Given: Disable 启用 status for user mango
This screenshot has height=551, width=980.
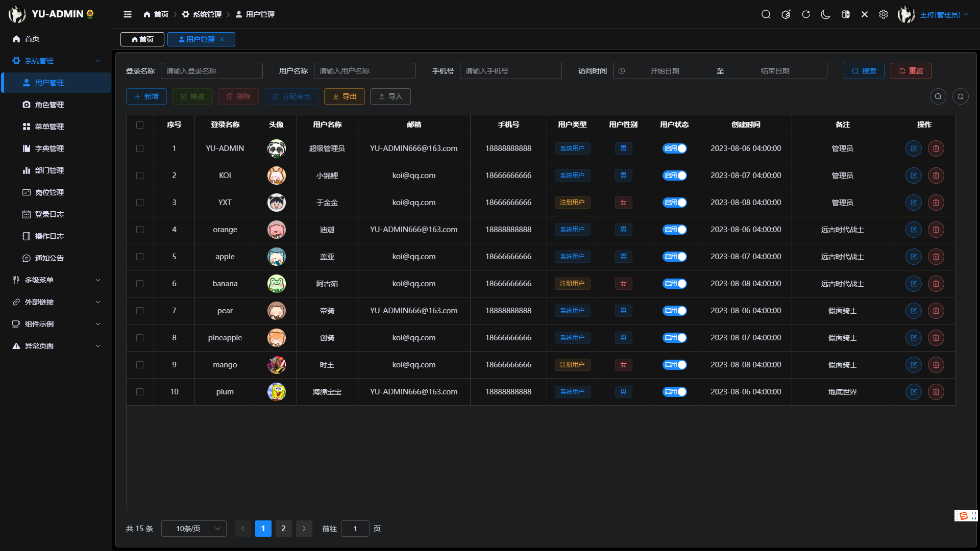Looking at the screenshot, I should [674, 364].
